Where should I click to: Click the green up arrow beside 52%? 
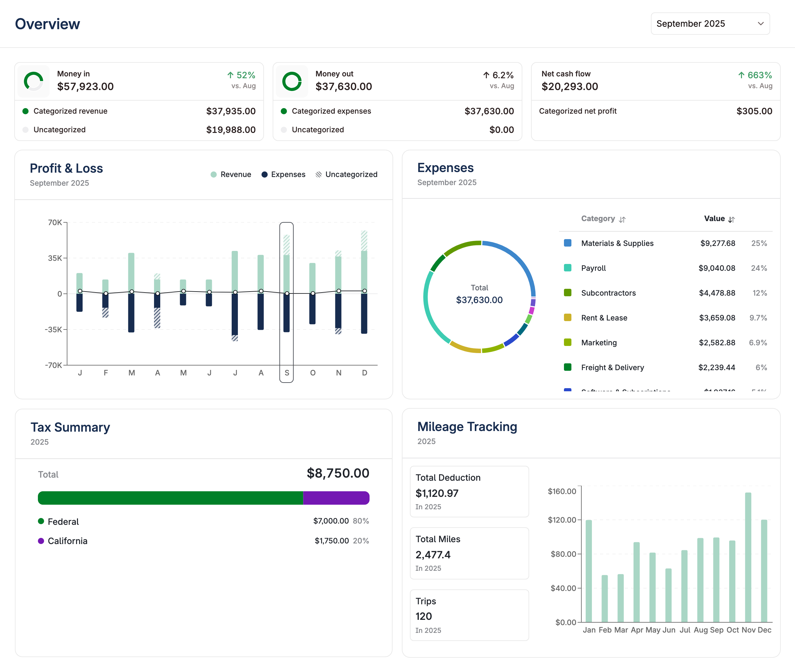point(230,75)
